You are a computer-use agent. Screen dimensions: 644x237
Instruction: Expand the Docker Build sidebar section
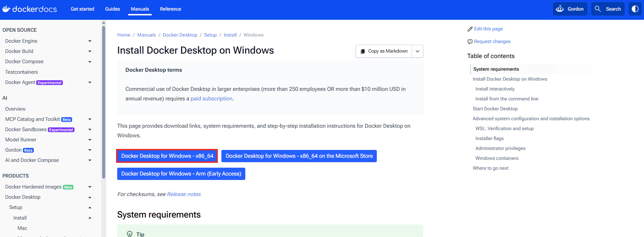click(90, 51)
